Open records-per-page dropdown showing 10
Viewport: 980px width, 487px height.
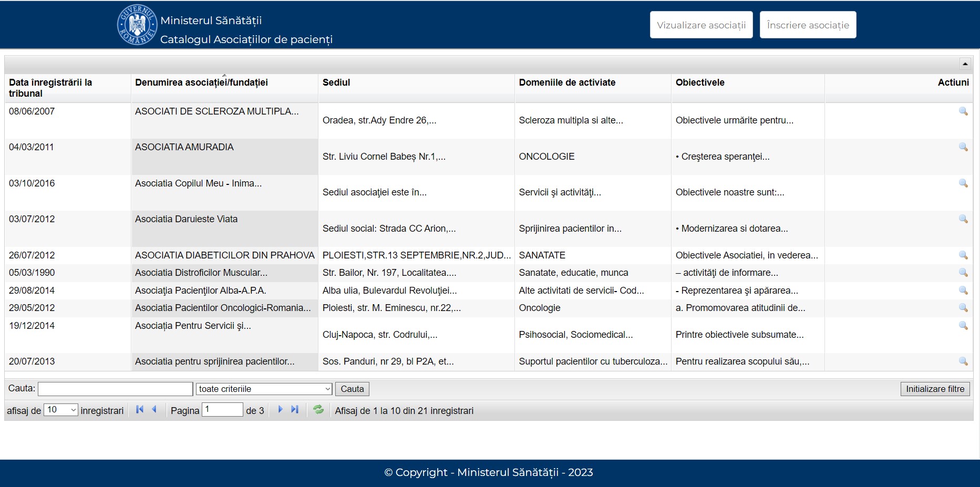click(x=61, y=410)
